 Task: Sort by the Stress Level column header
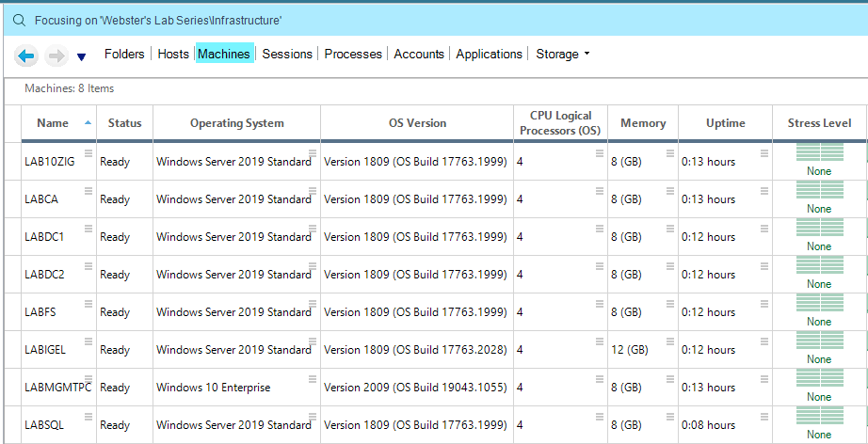click(818, 123)
